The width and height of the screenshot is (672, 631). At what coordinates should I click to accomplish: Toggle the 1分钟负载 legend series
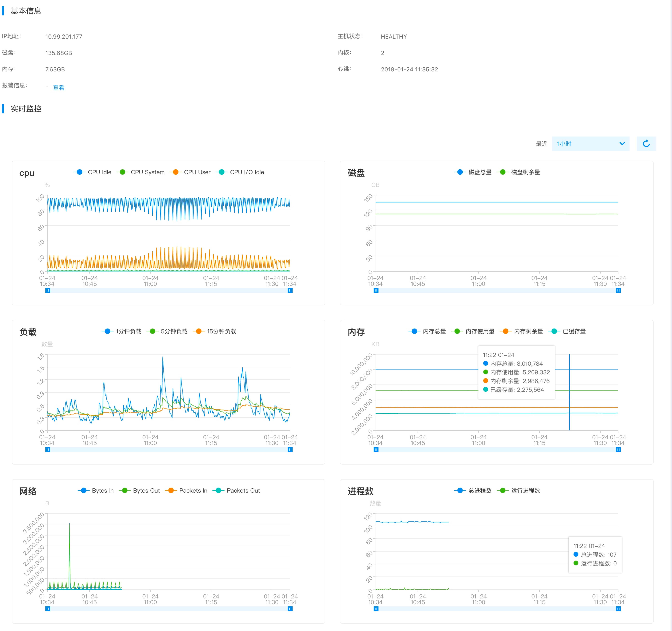[x=121, y=331]
